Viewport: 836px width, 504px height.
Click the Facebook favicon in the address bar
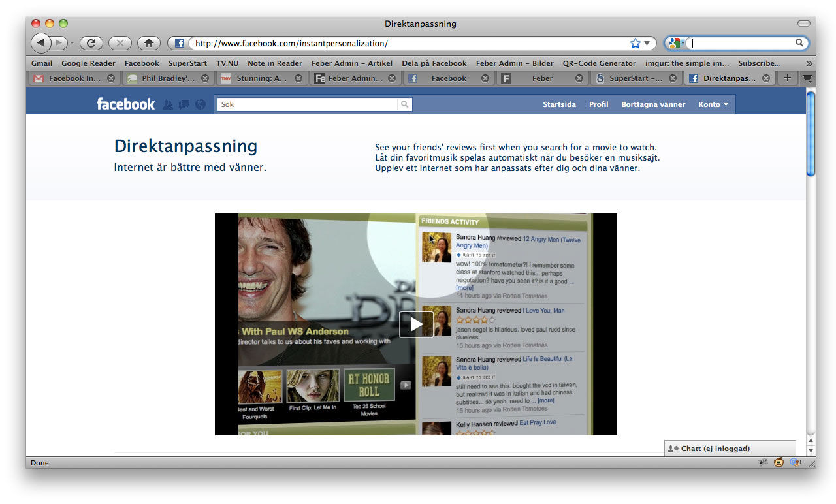tap(178, 43)
